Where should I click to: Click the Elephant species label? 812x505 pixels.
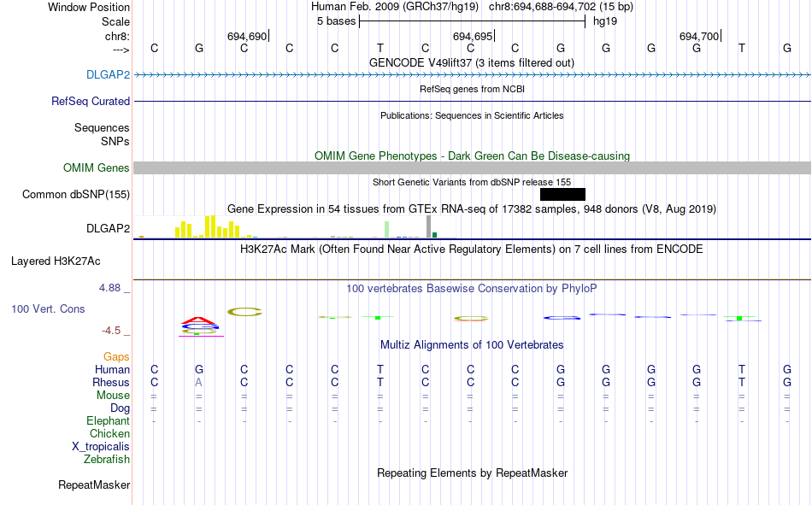(x=108, y=420)
